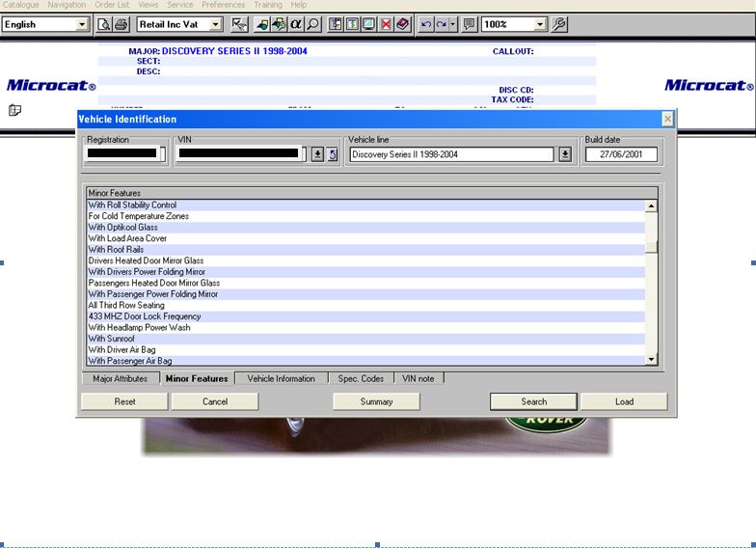Open the Catalogue menu
The image size is (756, 549).
[x=21, y=5]
